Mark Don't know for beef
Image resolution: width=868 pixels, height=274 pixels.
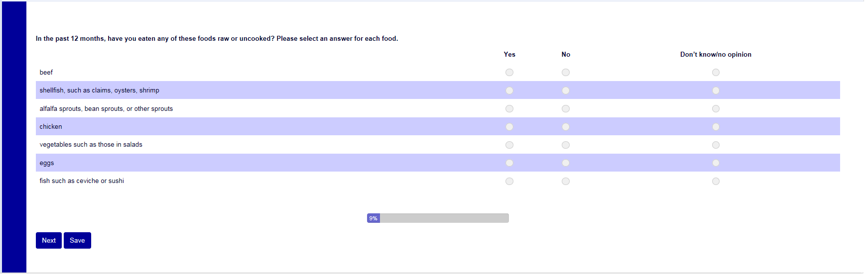716,73
